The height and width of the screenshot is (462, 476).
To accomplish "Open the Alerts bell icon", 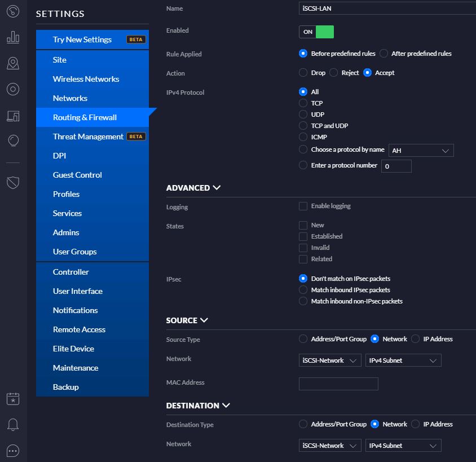I will pos(13,424).
